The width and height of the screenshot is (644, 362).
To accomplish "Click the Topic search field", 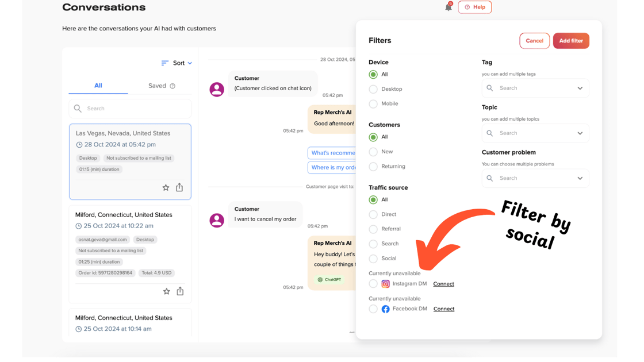I will [x=535, y=133].
